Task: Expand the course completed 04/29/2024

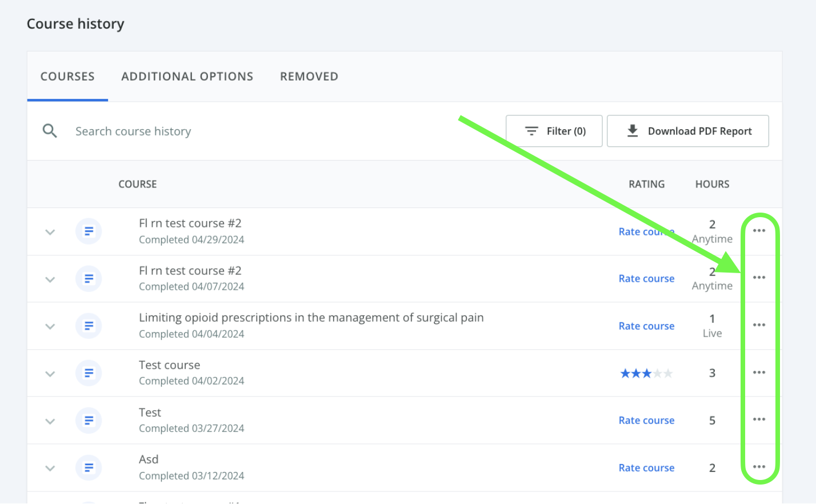Action: point(50,232)
